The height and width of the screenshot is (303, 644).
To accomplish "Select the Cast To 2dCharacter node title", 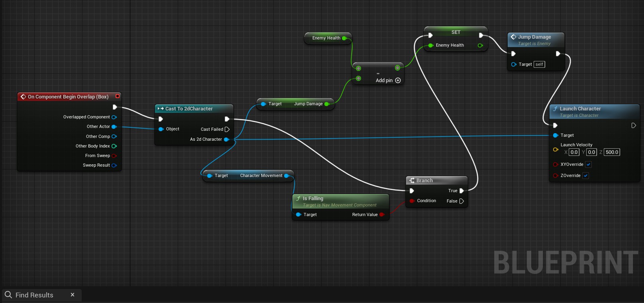I will [x=189, y=109].
